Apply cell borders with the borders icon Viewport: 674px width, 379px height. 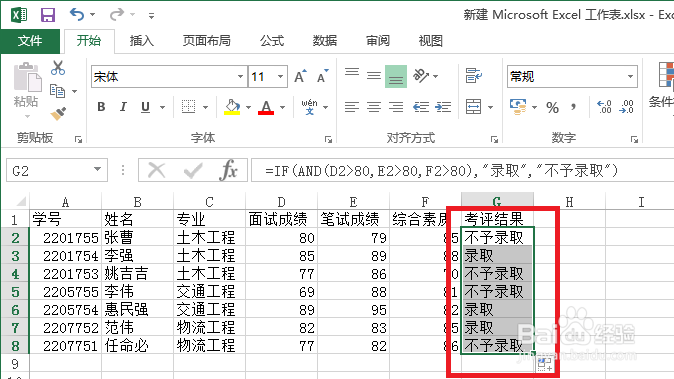click(188, 107)
